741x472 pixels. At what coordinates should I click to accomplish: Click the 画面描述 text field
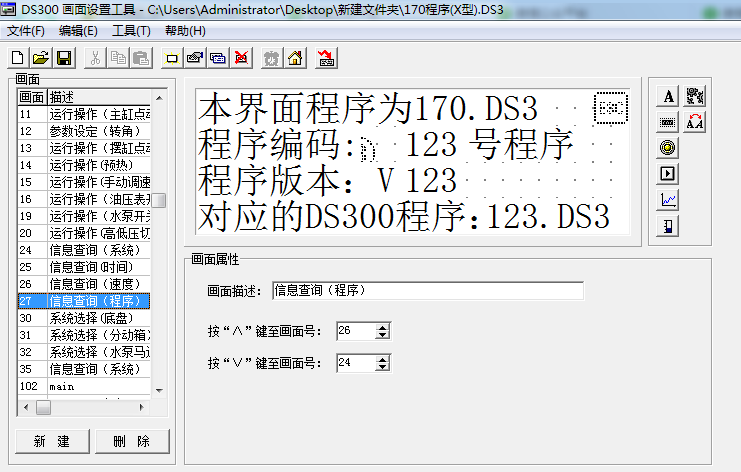[428, 291]
